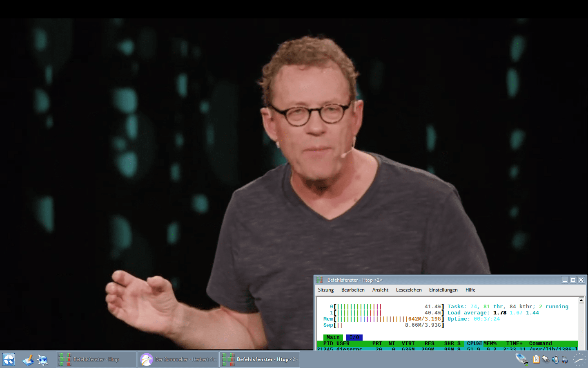Select Befehlsfenster - Htop <2> taskbar entry
The image size is (588, 368).
click(260, 359)
